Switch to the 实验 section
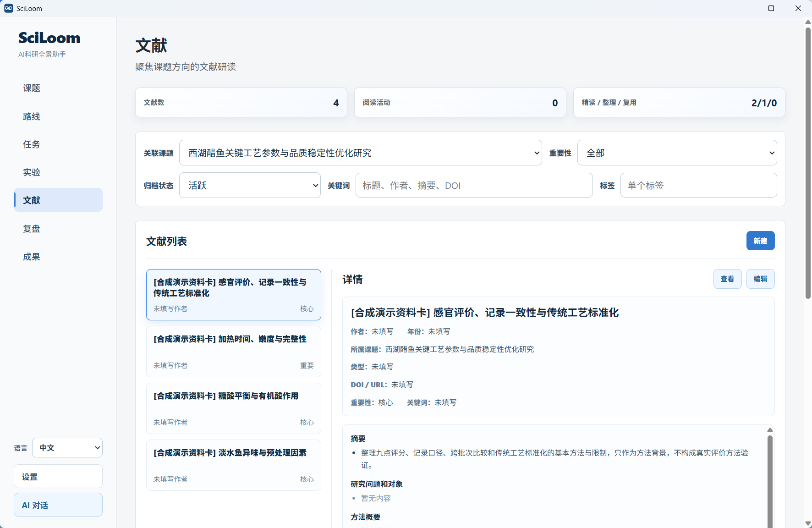Image resolution: width=812 pixels, height=528 pixels. coord(58,172)
